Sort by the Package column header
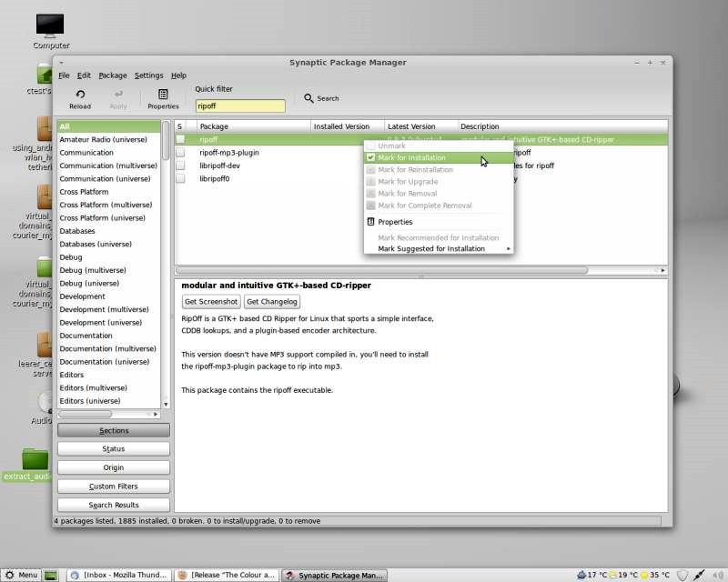728x582 pixels. [253, 126]
